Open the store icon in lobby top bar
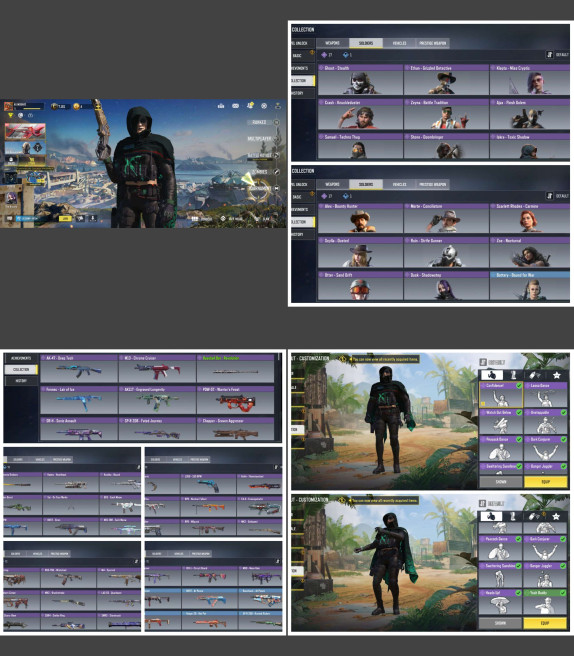 click(x=221, y=106)
